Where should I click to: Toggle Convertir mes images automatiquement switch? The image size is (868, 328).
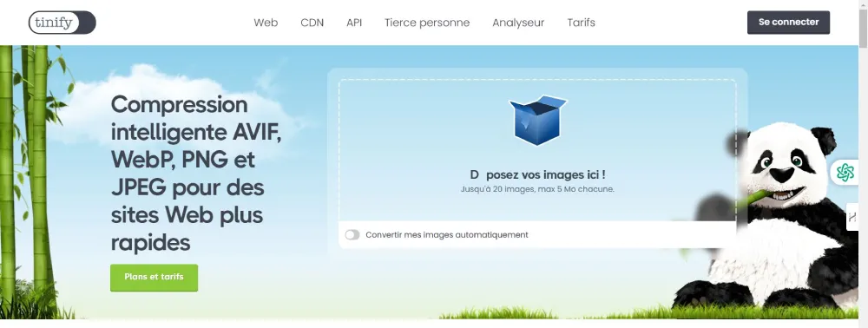(352, 235)
